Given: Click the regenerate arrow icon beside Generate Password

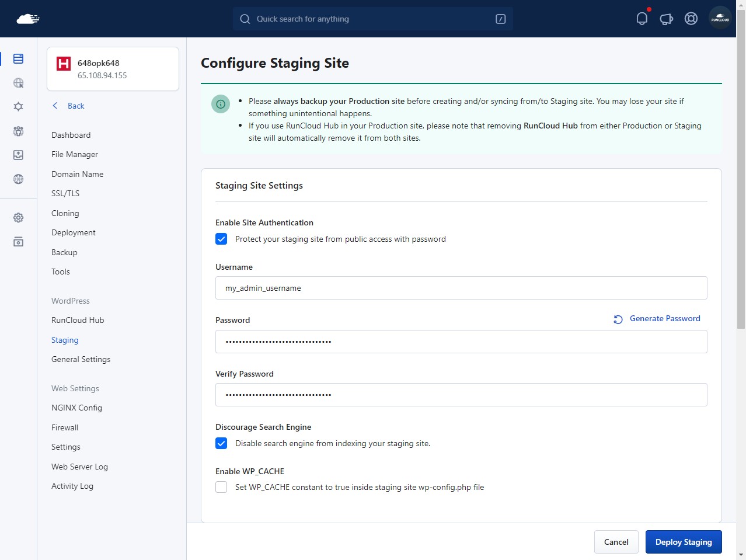Looking at the screenshot, I should tap(618, 319).
